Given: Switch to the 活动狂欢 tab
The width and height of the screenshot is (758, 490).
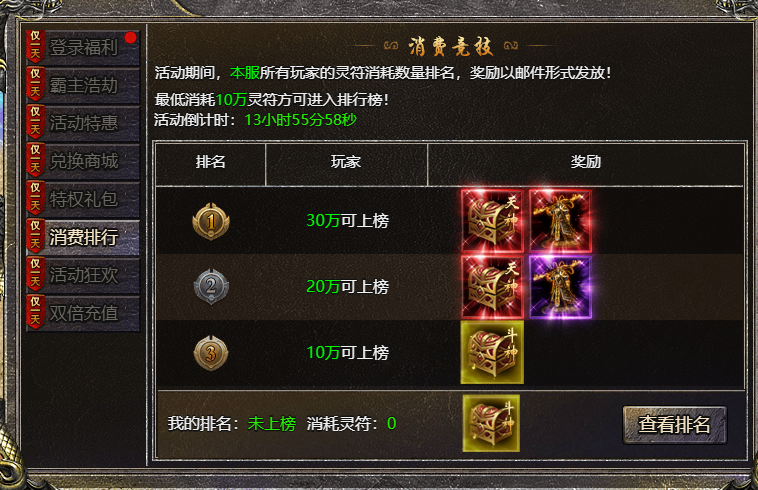Looking at the screenshot, I should (x=83, y=275).
